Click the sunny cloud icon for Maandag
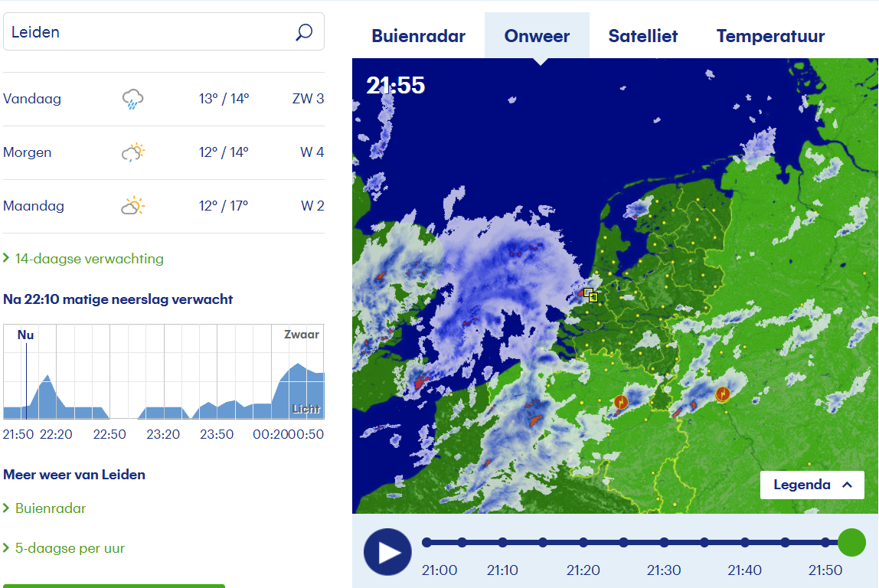This screenshot has height=588, width=879. pos(133,206)
